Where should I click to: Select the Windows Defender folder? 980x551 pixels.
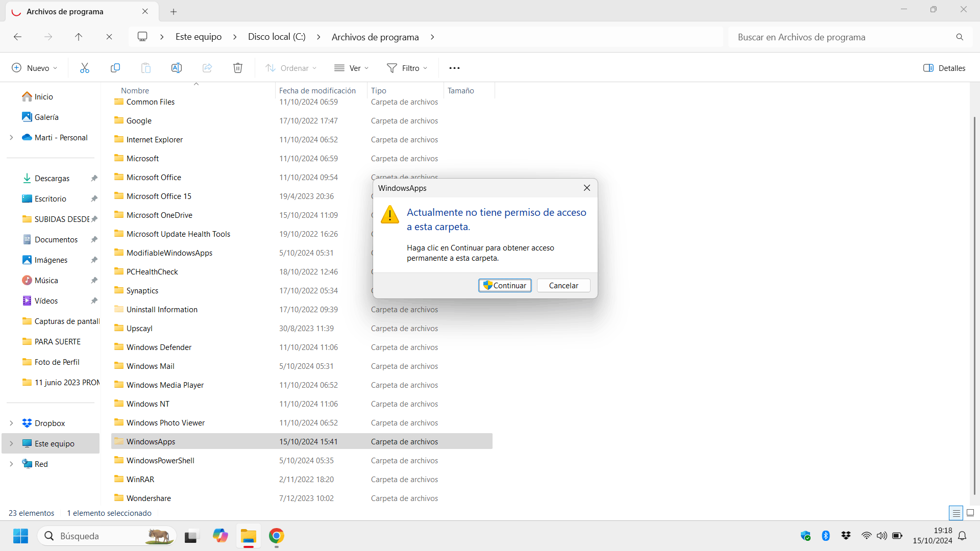tap(302, 347)
